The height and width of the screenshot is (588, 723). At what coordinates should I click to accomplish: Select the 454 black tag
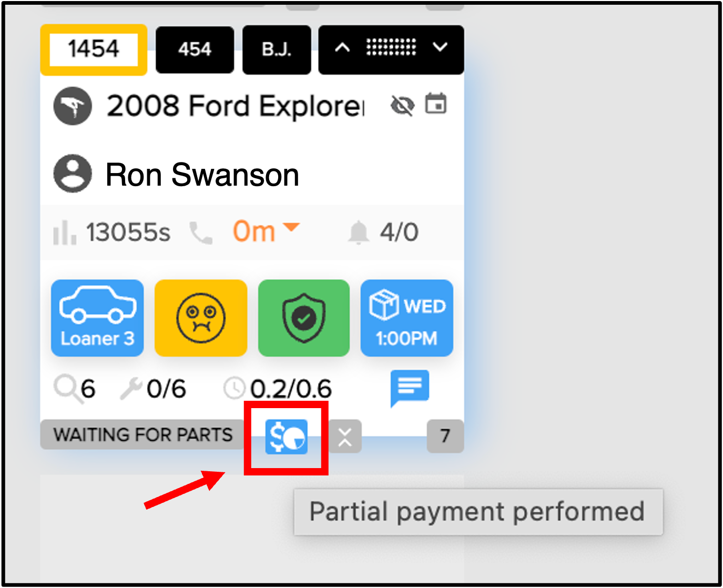pyautogui.click(x=195, y=49)
